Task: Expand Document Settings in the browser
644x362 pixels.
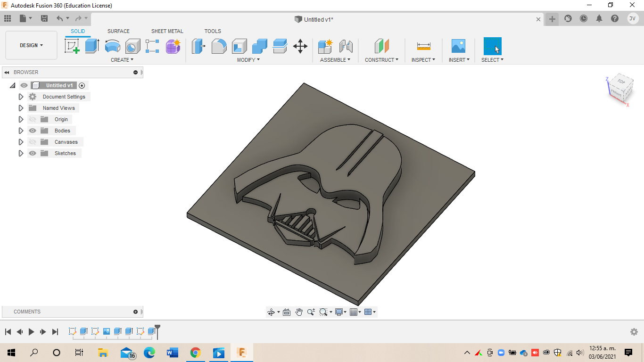Action: point(21,97)
